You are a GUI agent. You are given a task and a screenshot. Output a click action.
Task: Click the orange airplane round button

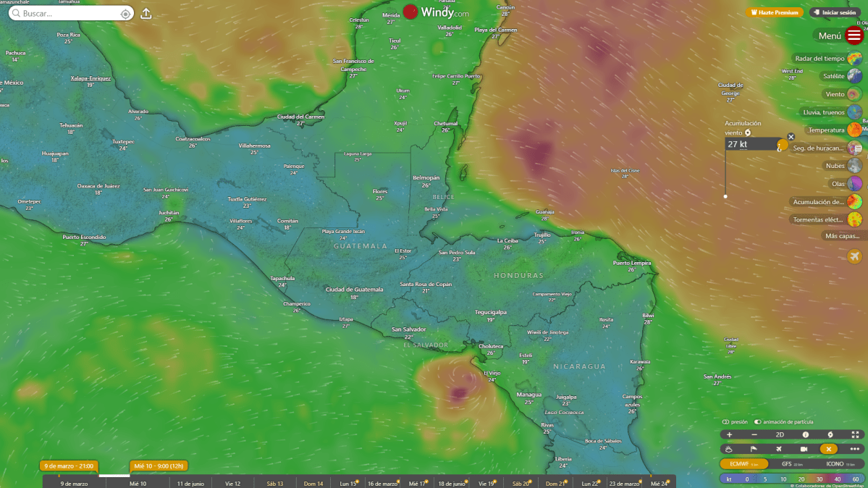tap(855, 256)
